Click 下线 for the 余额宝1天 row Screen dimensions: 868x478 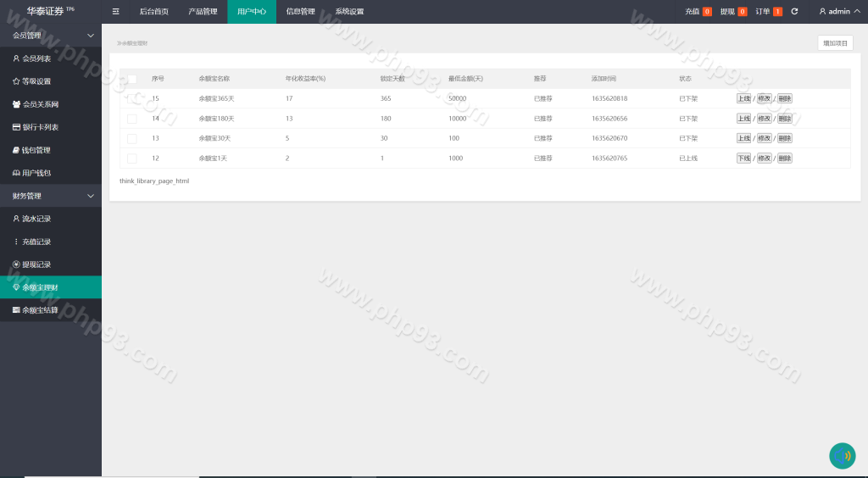pyautogui.click(x=743, y=158)
